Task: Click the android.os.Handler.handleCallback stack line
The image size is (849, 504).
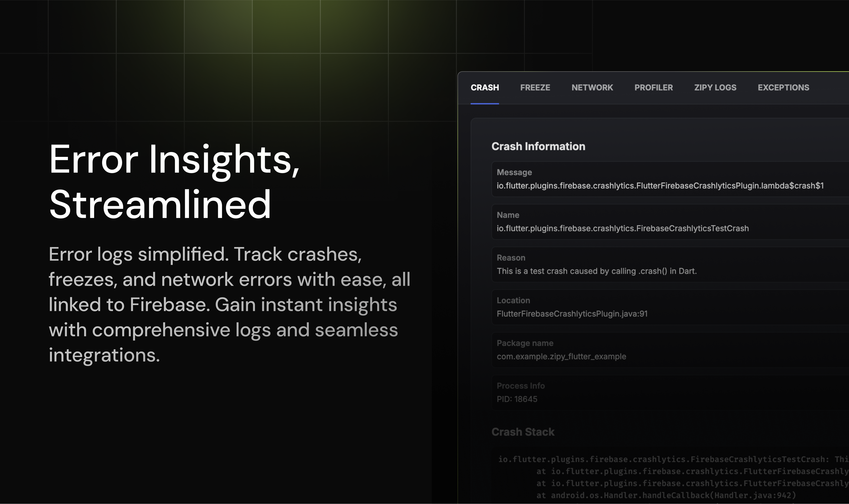Action: (x=666, y=496)
